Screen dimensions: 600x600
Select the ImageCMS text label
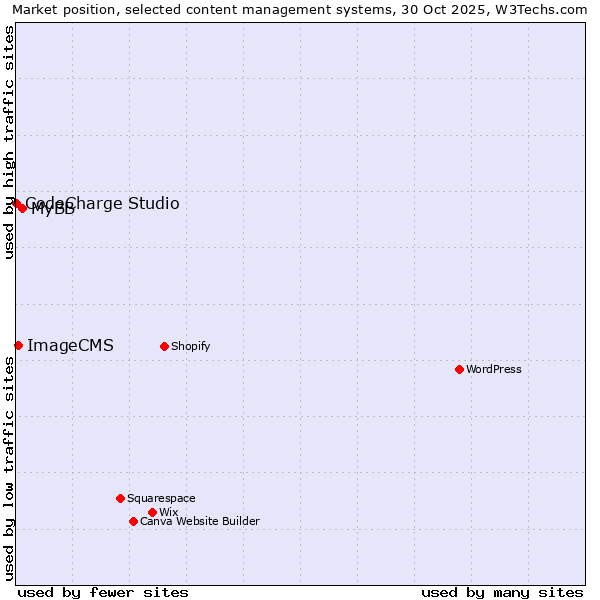click(x=70, y=346)
